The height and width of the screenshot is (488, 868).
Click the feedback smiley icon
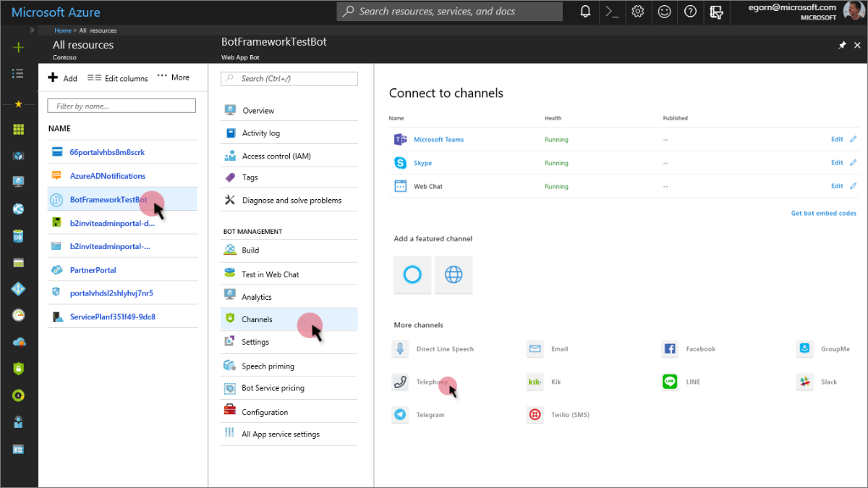click(664, 12)
